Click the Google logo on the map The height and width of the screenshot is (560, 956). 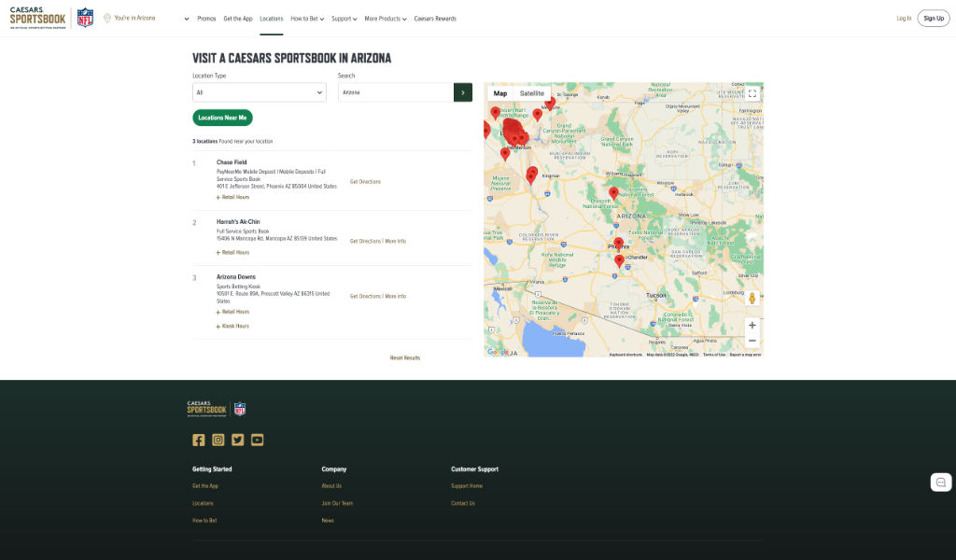coord(498,352)
